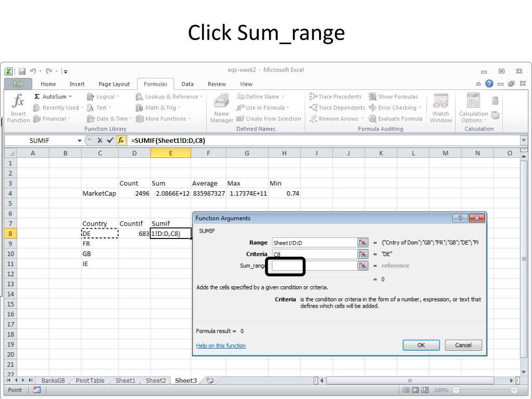Switch to the Insert ribbon tab
532x399 pixels.
coord(77,84)
